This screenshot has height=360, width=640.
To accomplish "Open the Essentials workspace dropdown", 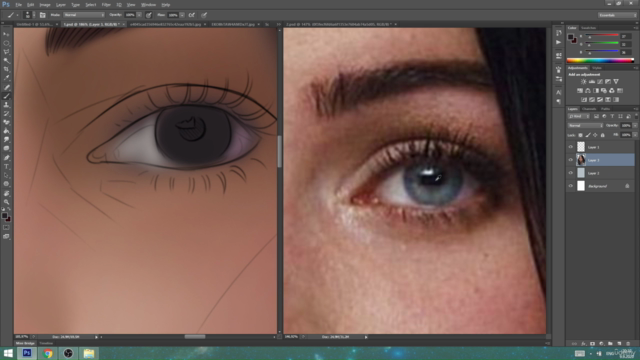I will click(617, 15).
